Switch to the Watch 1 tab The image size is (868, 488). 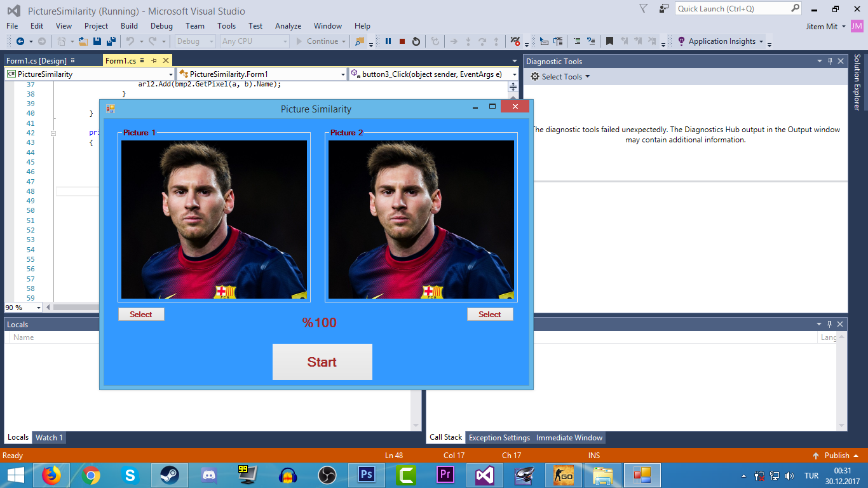tap(49, 438)
